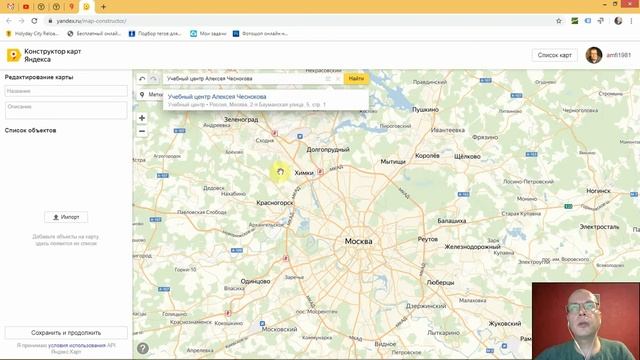Click the Электросталь label on map
Viewport: 640px width, 360px height.
[x=600, y=227]
